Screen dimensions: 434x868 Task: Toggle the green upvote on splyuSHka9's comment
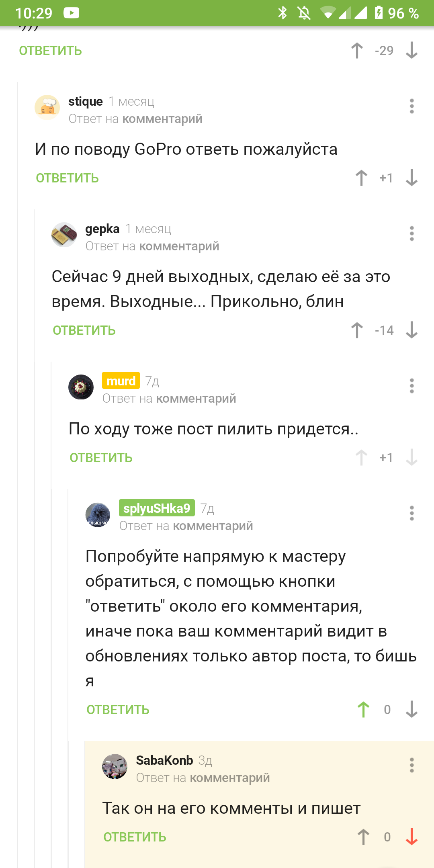coord(364,710)
